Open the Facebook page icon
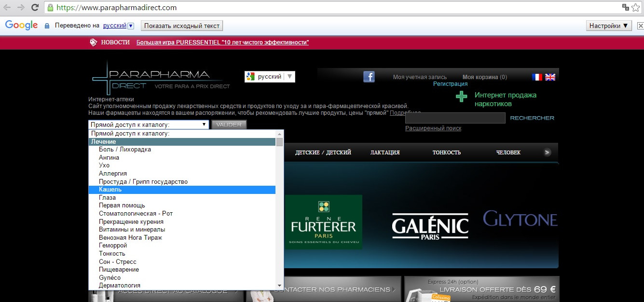644x302 pixels. [369, 77]
